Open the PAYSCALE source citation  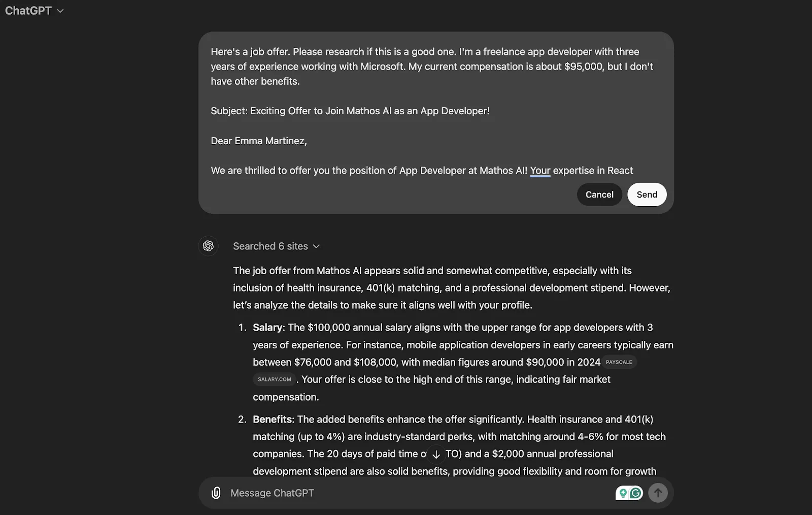[619, 362]
